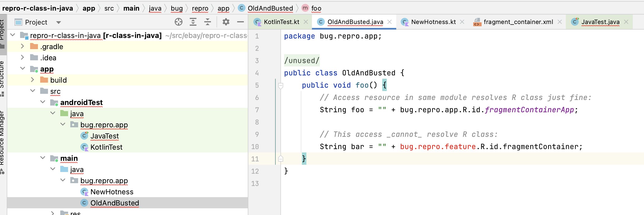This screenshot has height=215, width=644.
Task: Close the KotlinTest.kt editor tab
Action: [x=306, y=22]
